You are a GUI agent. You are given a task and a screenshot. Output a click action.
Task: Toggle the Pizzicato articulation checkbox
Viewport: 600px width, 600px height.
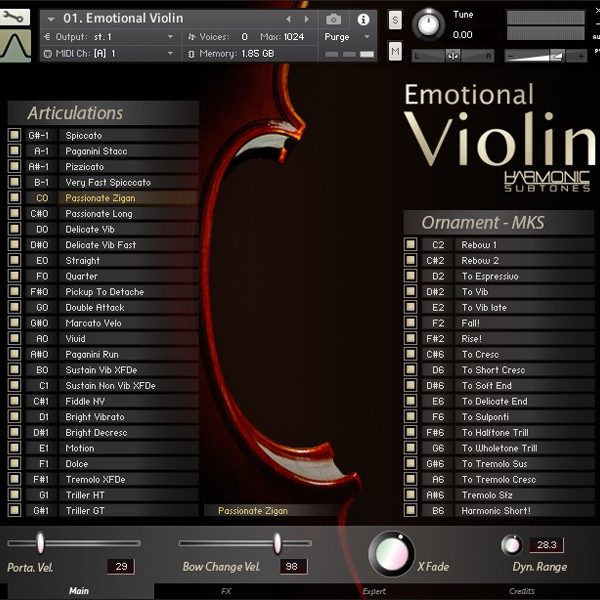pos(15,166)
